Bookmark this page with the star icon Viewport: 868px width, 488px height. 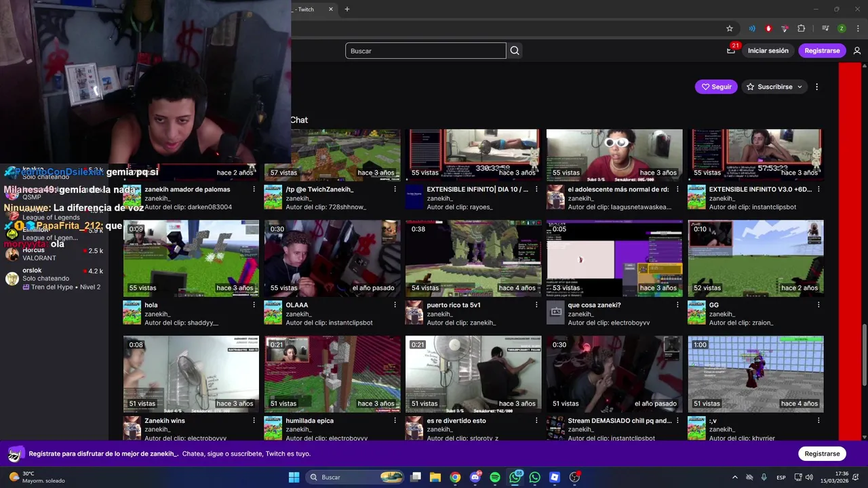(x=730, y=28)
